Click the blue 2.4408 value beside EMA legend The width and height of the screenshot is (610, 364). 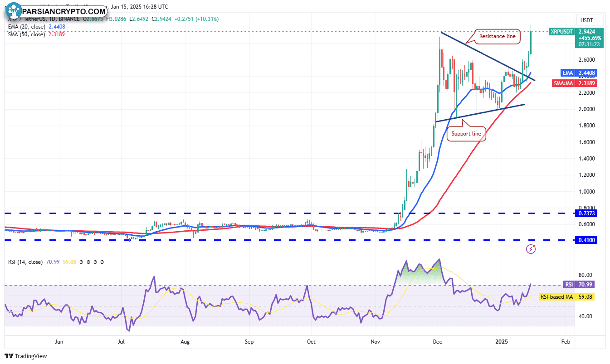[x=56, y=27]
